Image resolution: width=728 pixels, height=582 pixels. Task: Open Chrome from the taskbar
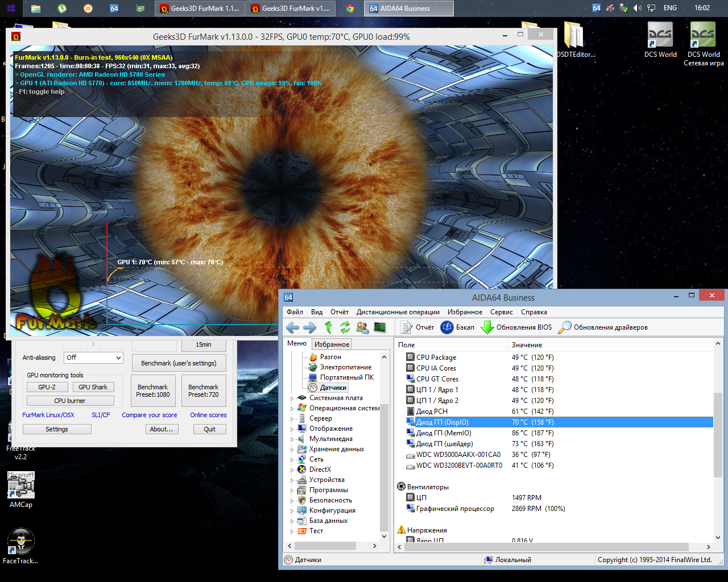(350, 9)
